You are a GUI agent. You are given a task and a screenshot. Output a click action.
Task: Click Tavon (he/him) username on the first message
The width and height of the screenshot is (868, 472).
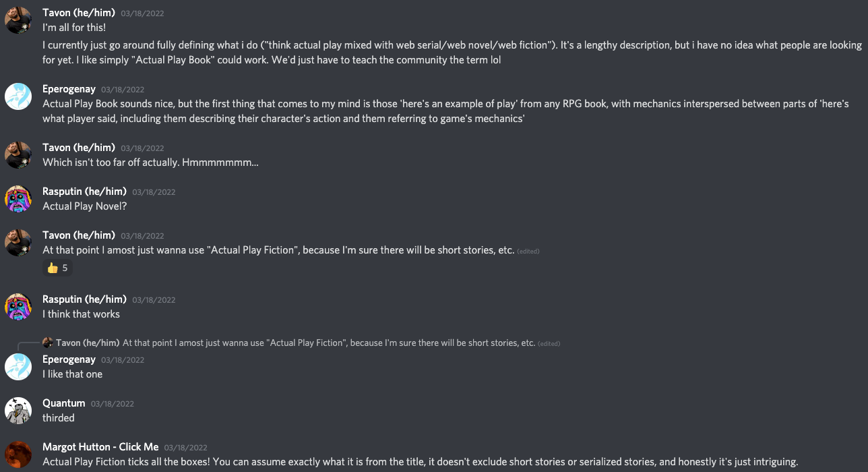coord(79,13)
